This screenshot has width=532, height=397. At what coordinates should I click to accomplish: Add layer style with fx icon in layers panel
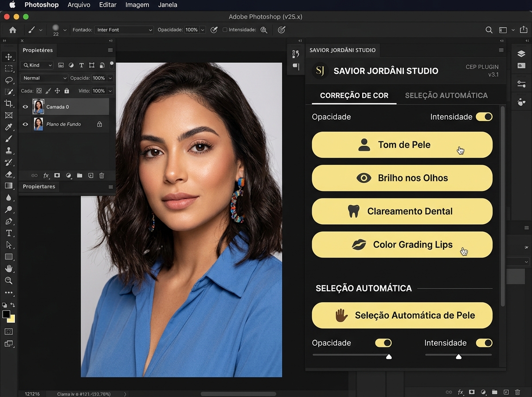(46, 175)
